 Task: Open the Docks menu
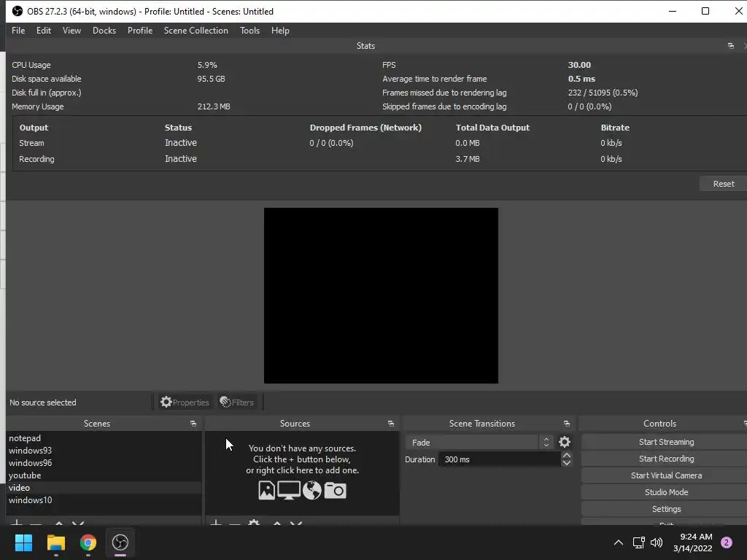tap(104, 31)
